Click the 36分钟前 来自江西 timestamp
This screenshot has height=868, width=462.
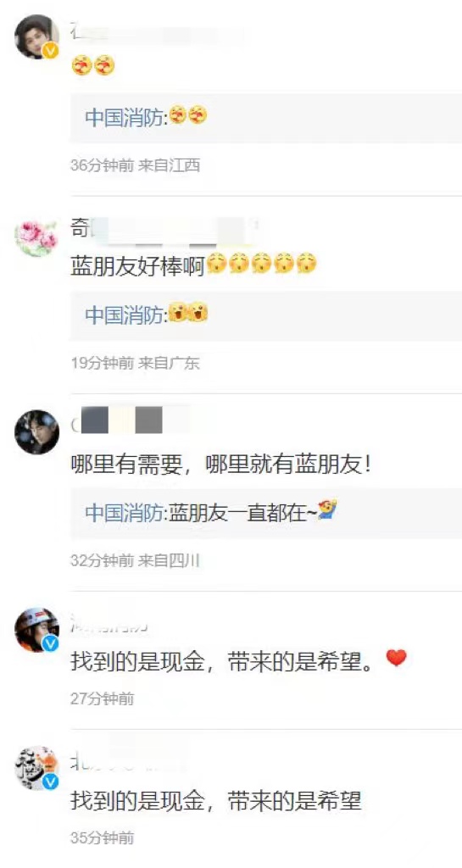coord(136,165)
